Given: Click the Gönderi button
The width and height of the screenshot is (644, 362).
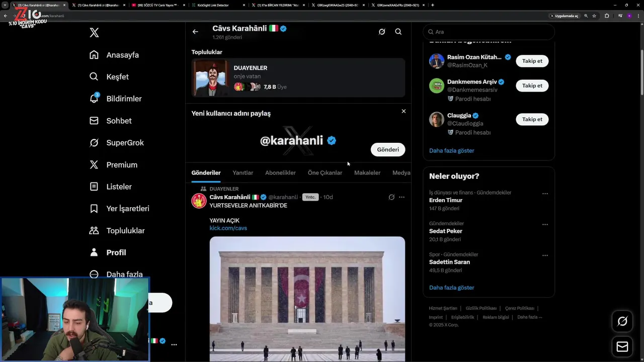Looking at the screenshot, I should pos(388,149).
